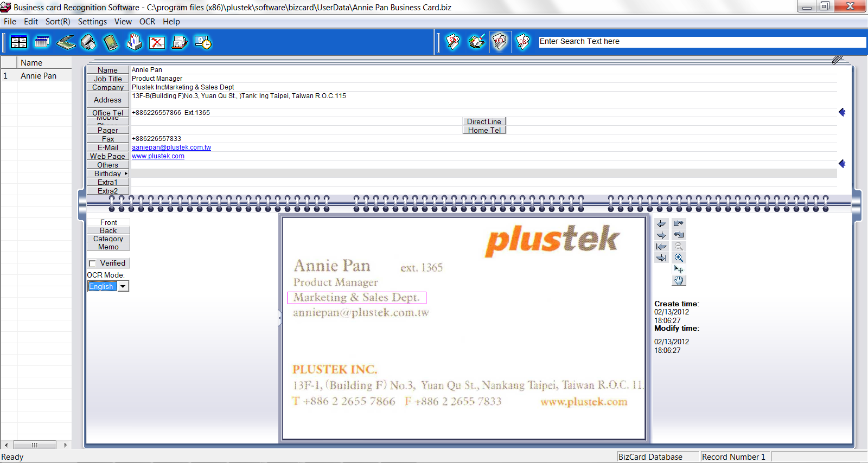868x463 pixels.
Task: Zoom out on card image
Action: coord(679,246)
